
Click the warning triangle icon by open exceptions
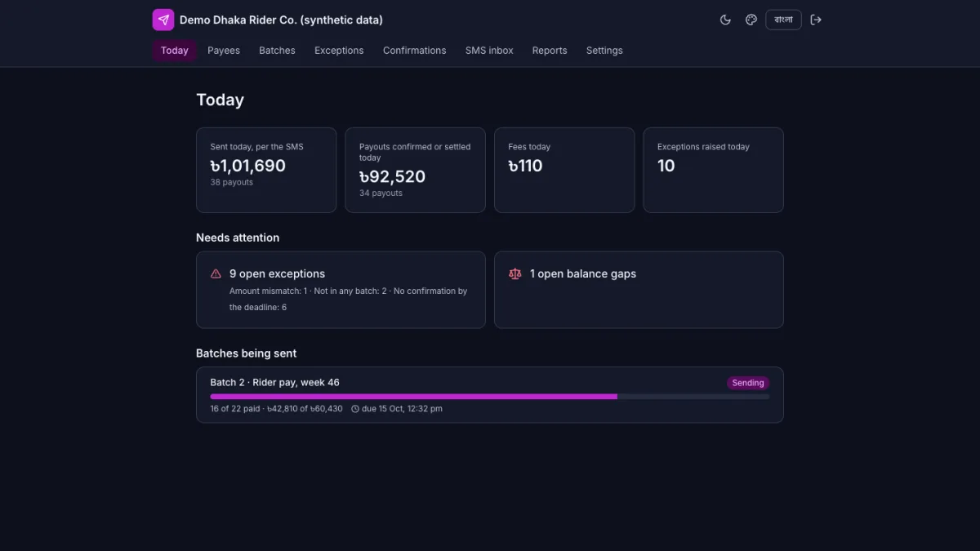coord(216,274)
